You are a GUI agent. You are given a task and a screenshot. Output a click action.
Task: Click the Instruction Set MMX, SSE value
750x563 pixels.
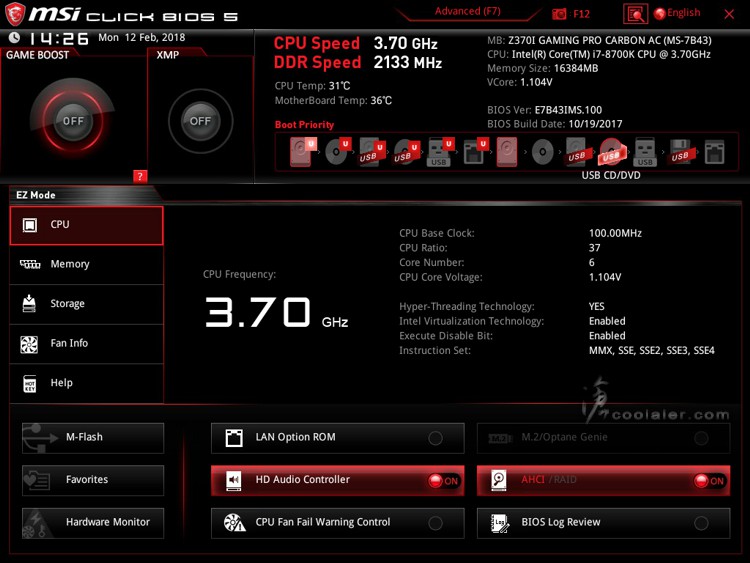pyautogui.click(x=651, y=351)
